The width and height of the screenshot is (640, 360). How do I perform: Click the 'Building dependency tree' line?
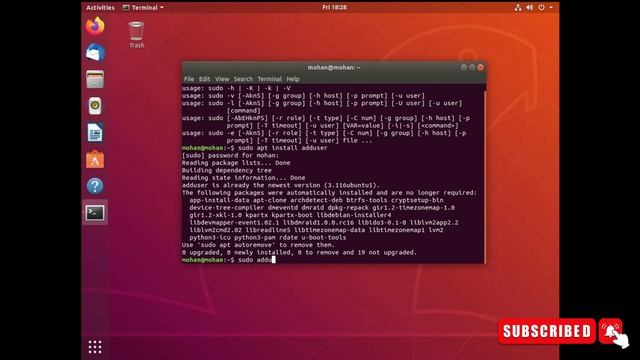(x=227, y=170)
